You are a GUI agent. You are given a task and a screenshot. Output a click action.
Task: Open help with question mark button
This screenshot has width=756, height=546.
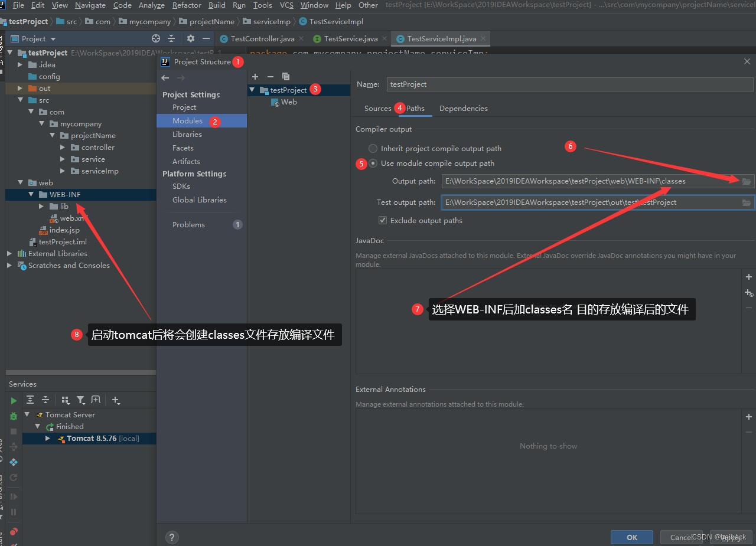click(x=172, y=537)
